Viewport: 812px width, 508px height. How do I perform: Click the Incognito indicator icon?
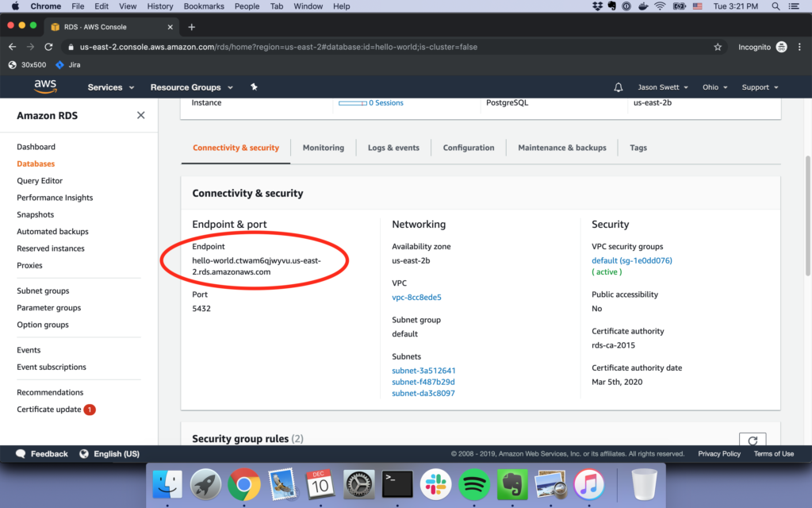click(x=779, y=47)
